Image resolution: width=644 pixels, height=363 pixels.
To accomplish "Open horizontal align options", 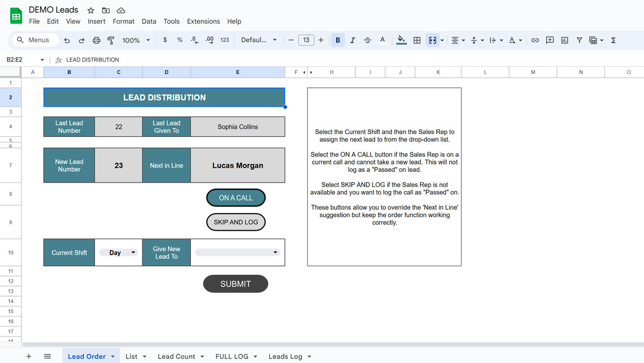I will coord(458,40).
